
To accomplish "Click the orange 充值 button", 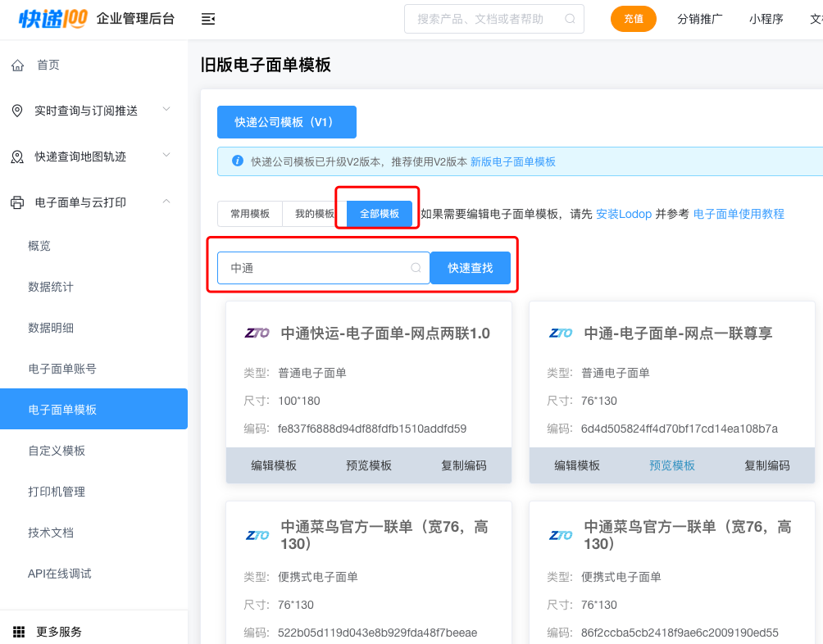I will coord(634,19).
